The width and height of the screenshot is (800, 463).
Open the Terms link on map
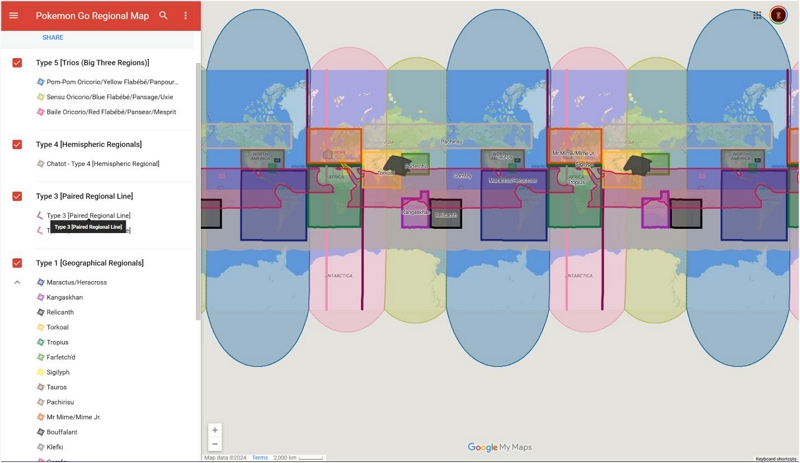pyautogui.click(x=260, y=458)
